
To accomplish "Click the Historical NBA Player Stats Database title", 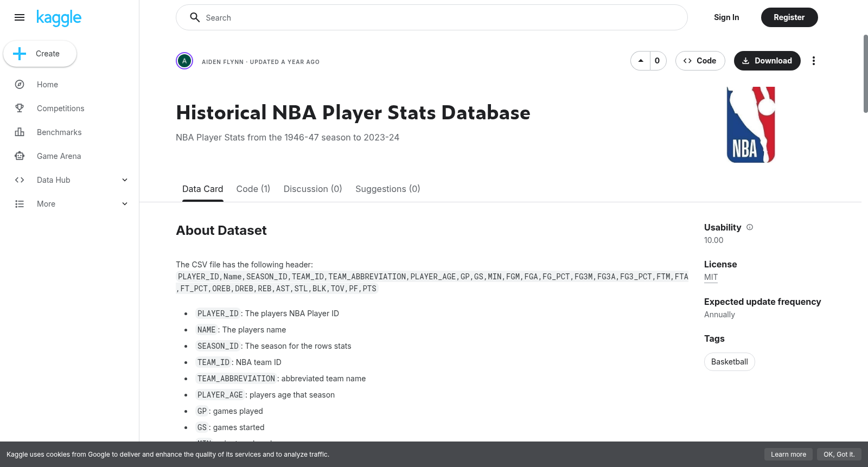I will pyautogui.click(x=353, y=113).
